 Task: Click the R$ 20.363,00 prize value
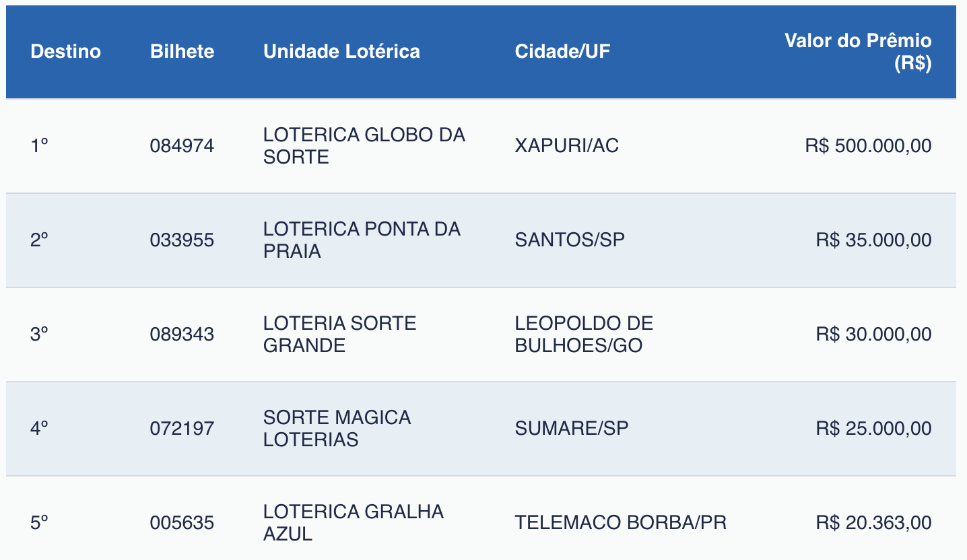click(x=873, y=523)
